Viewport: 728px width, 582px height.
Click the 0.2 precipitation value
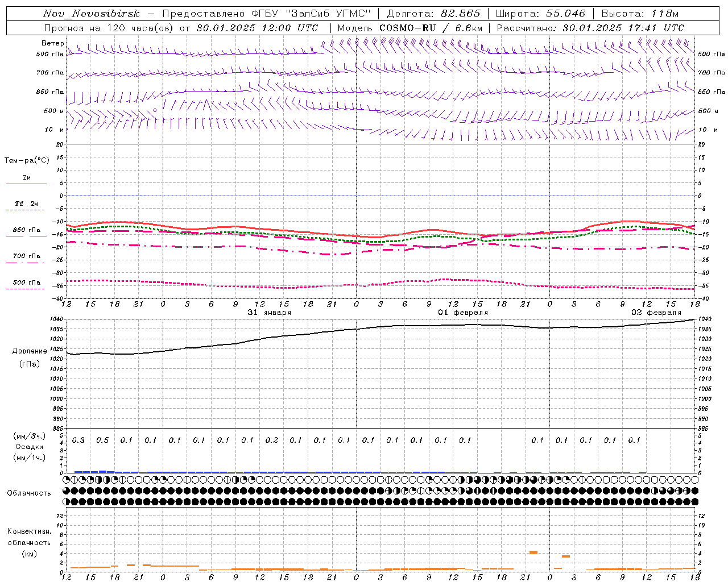(x=272, y=440)
